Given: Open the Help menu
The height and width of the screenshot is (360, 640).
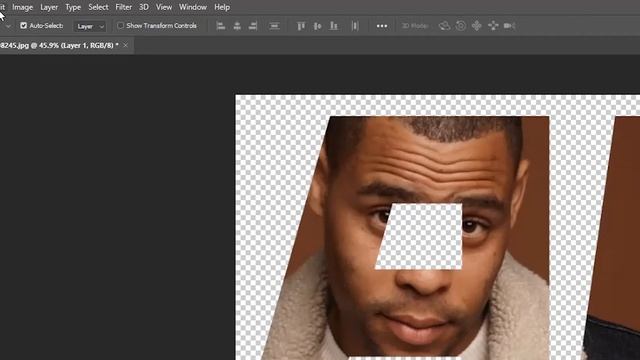Looking at the screenshot, I should [x=222, y=7].
